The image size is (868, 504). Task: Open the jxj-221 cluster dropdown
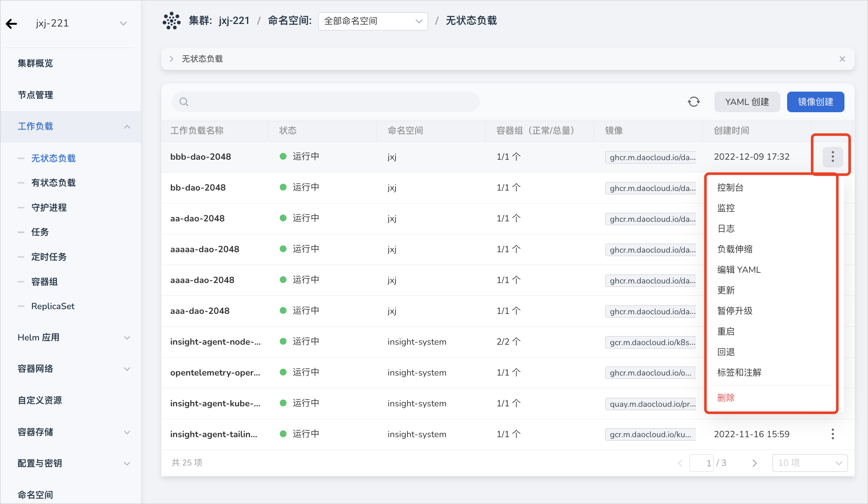123,24
